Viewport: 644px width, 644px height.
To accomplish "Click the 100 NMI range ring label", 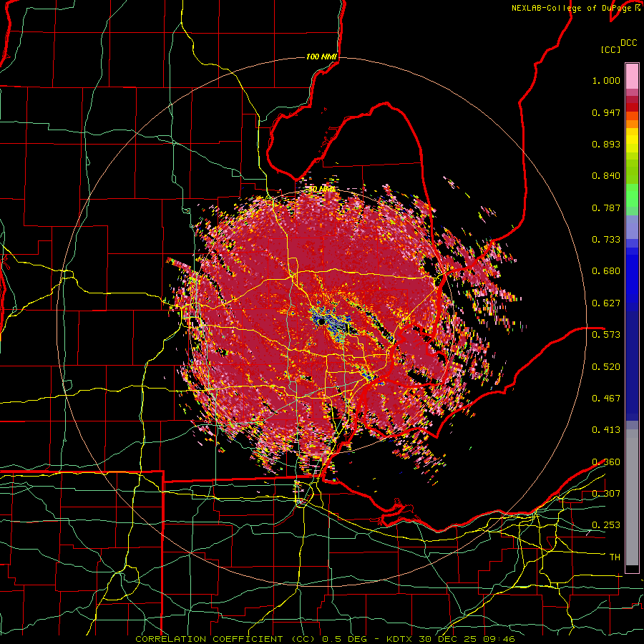I will [x=321, y=57].
